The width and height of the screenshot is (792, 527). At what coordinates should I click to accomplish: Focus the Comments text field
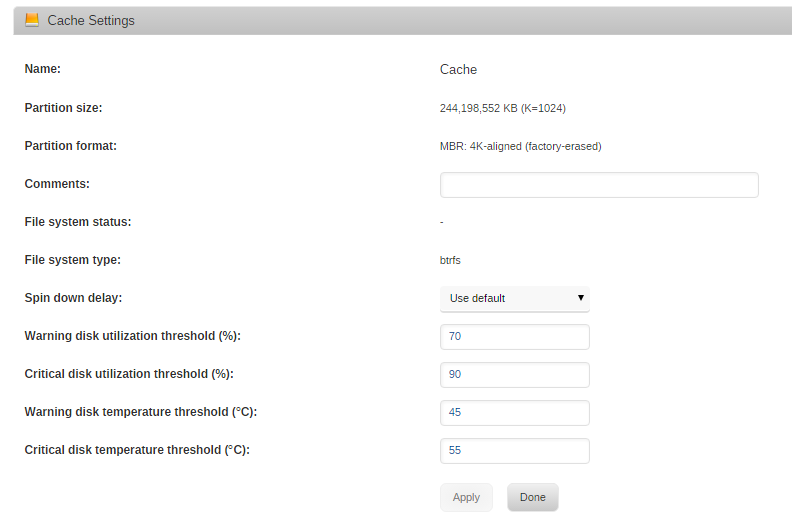coord(599,185)
